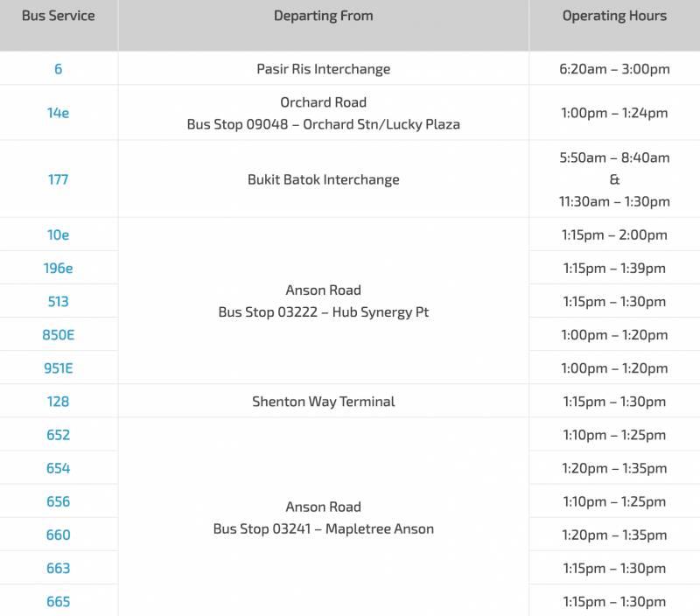The width and height of the screenshot is (700, 616).
Task: Open bus service 177 details
Action: click(x=58, y=179)
